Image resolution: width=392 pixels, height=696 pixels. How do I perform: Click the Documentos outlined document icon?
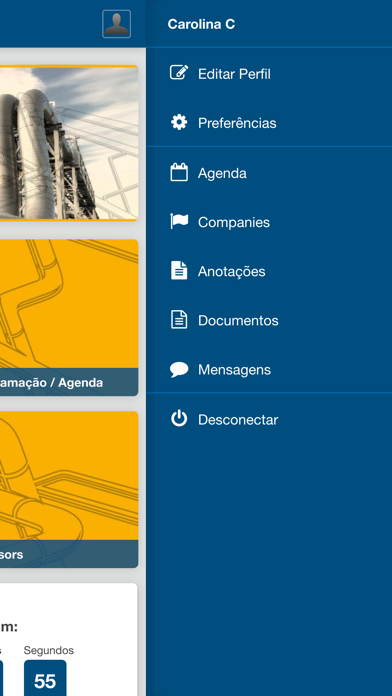point(179,320)
